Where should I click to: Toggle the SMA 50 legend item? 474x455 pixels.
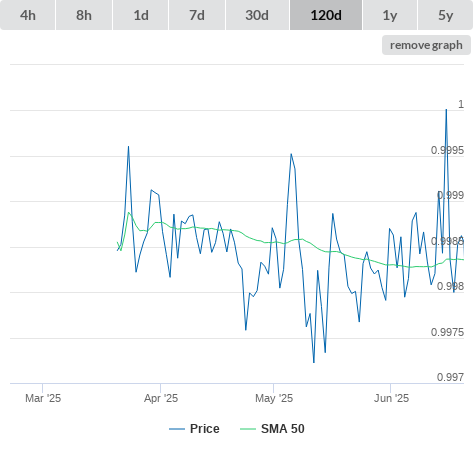pos(283,429)
